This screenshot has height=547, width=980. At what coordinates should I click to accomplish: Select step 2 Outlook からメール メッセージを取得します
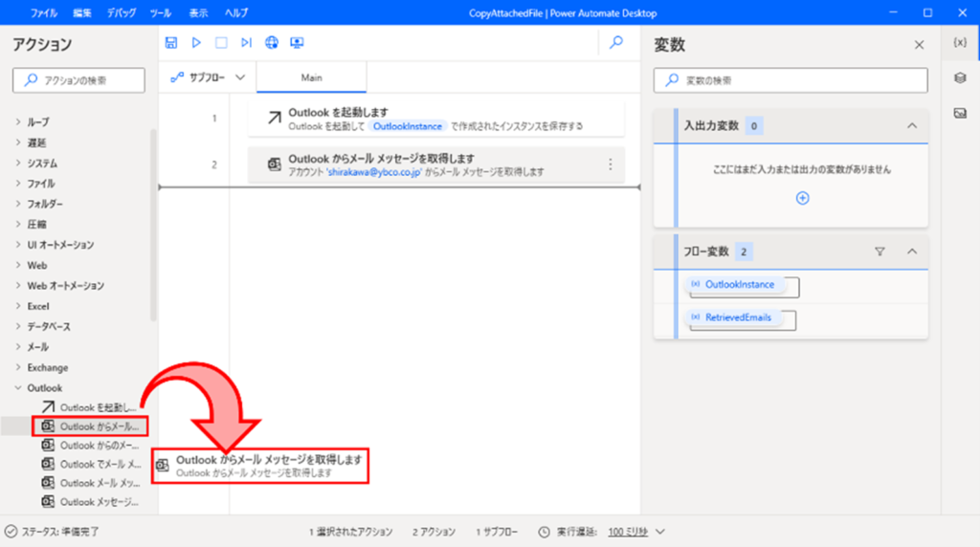coord(435,164)
